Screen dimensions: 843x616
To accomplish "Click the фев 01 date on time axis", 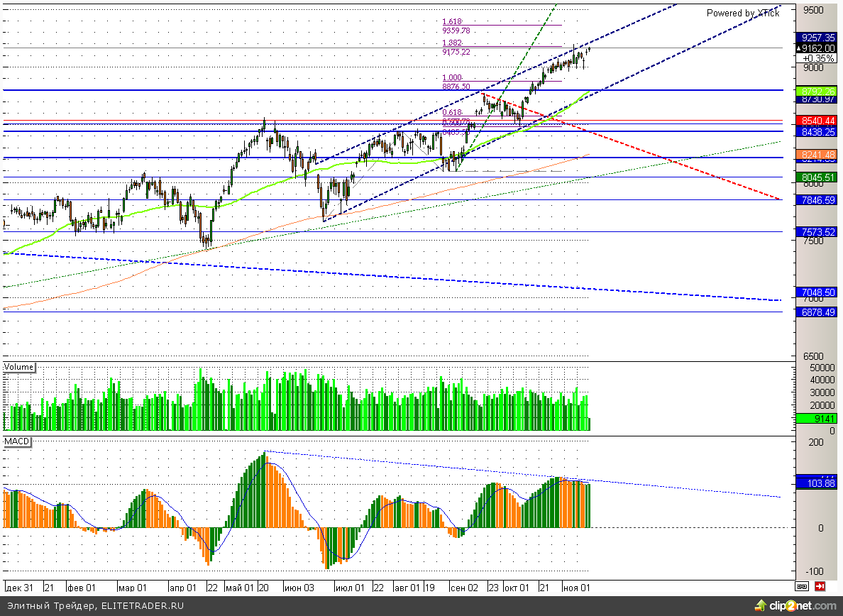I will (x=81, y=588).
